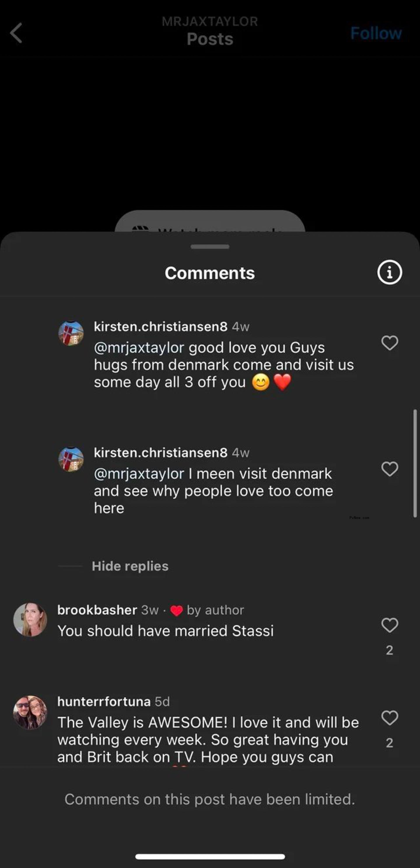
Task: Tap @mrjaxtaylor mention in second reply
Action: tap(139, 474)
